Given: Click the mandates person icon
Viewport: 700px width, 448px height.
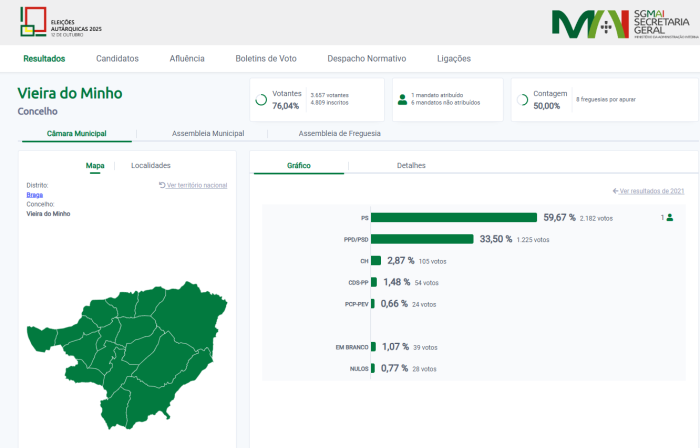Looking at the screenshot, I should click(x=402, y=100).
